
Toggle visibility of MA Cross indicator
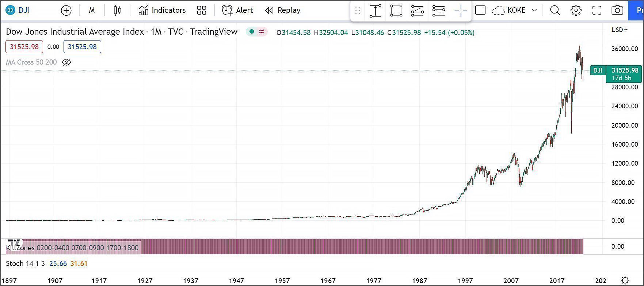point(66,62)
